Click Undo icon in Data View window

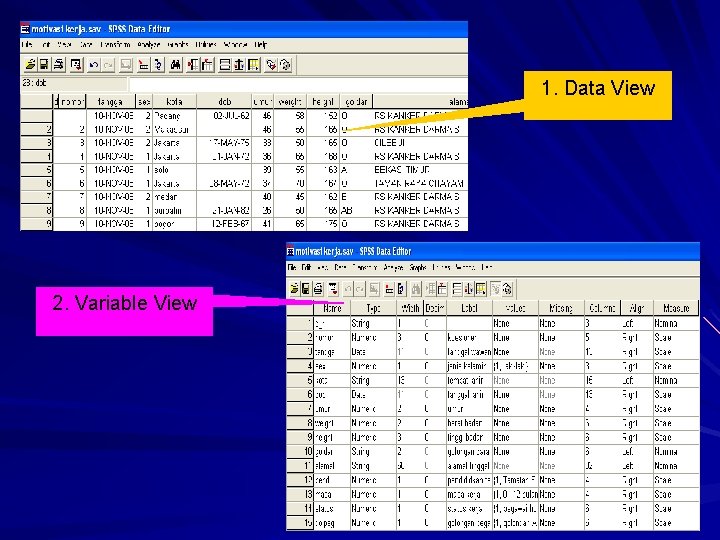[x=94, y=65]
